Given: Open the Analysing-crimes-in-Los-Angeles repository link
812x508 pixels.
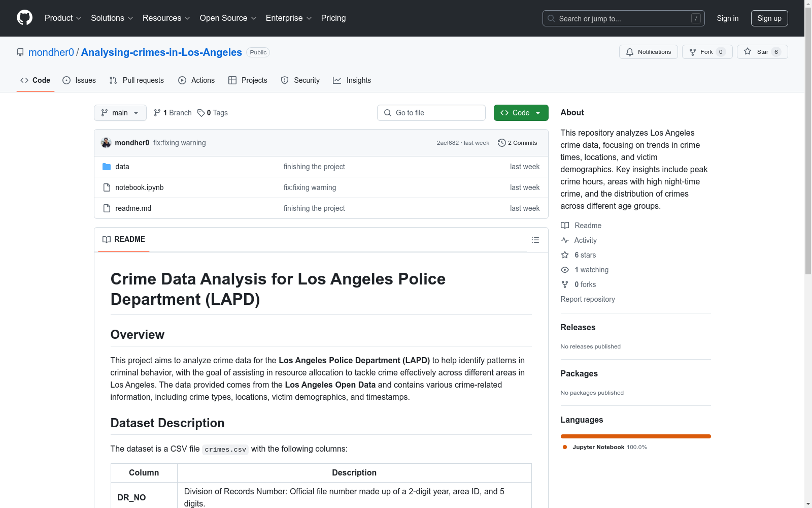Looking at the screenshot, I should click(161, 52).
